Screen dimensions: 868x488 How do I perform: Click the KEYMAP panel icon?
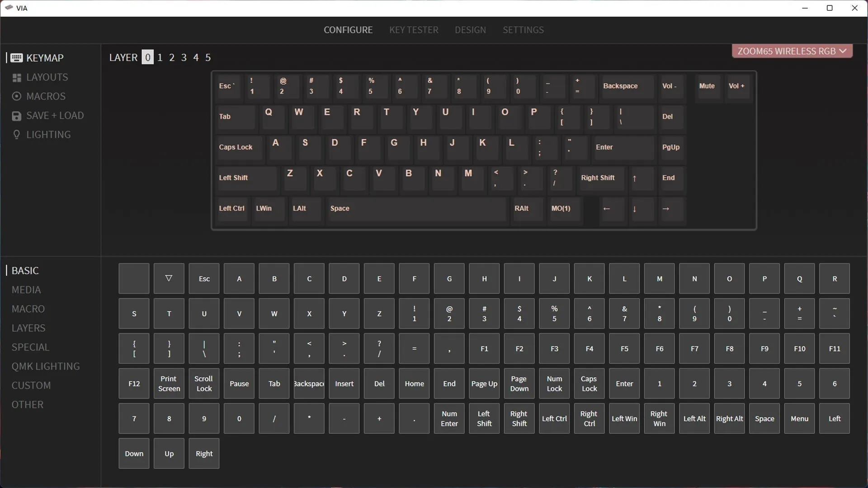(x=16, y=57)
